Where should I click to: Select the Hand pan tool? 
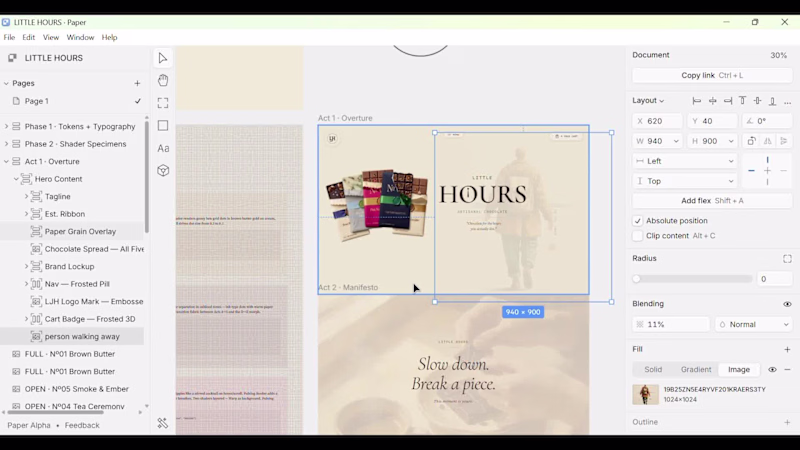163,81
